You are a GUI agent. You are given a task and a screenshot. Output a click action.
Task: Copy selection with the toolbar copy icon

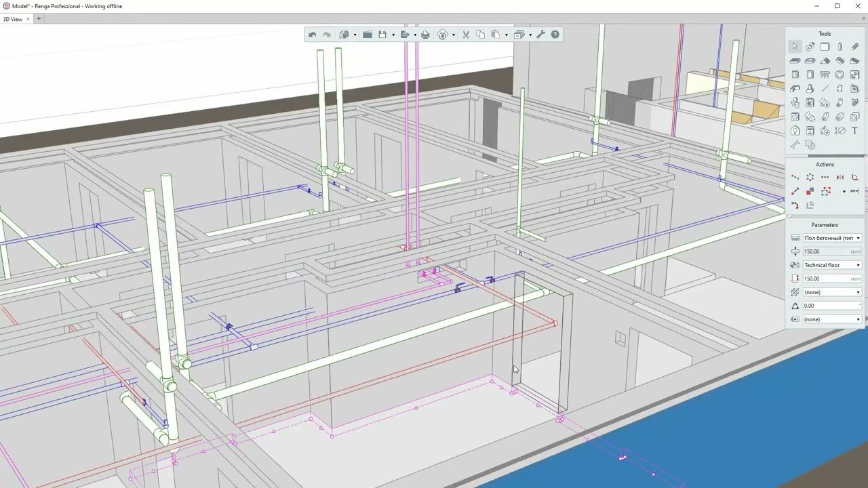click(480, 35)
